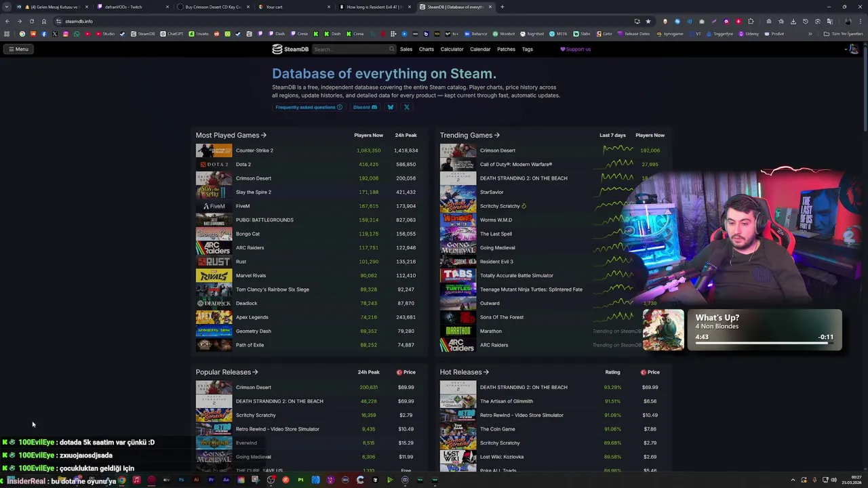Open PUBG: BATTLEGROUNDS entry
868x488 pixels.
coord(264,220)
